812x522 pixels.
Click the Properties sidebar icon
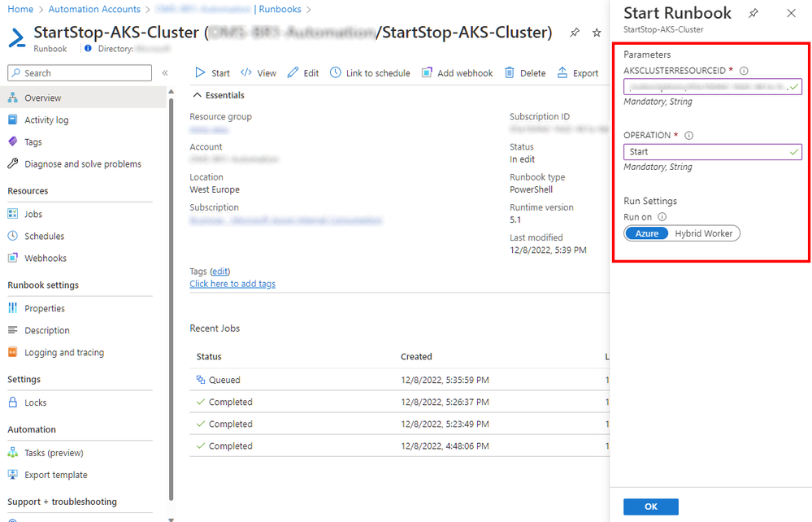tap(13, 308)
